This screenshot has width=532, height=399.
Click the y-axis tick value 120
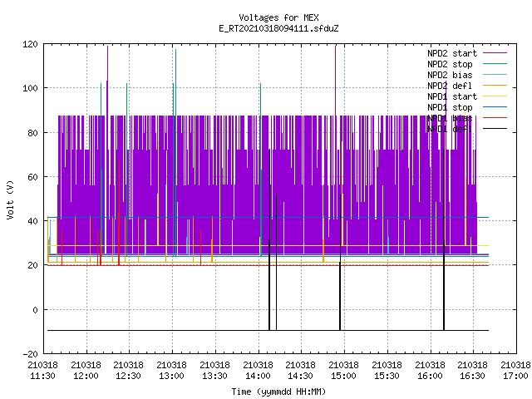(30, 44)
